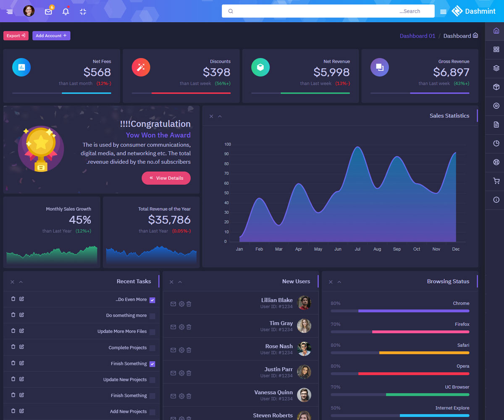Select the pie chart sidebar icon
Viewport: 504px width, 420px height.
pos(496,144)
